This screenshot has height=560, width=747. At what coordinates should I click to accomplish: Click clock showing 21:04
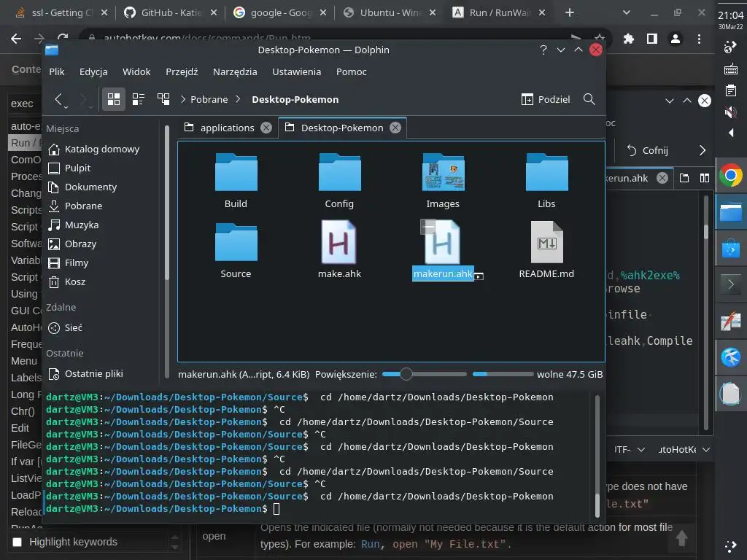(x=730, y=16)
